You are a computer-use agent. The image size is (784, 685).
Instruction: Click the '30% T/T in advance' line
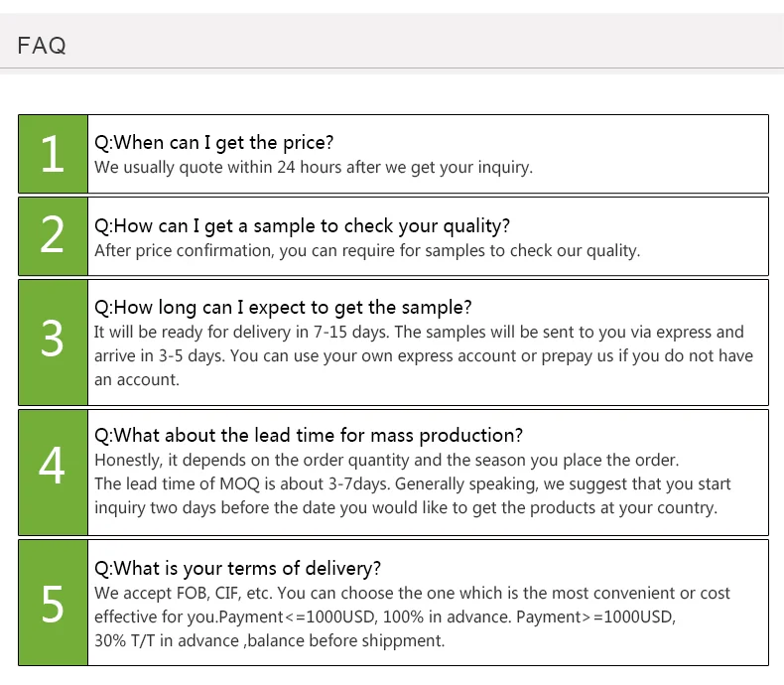point(269,640)
